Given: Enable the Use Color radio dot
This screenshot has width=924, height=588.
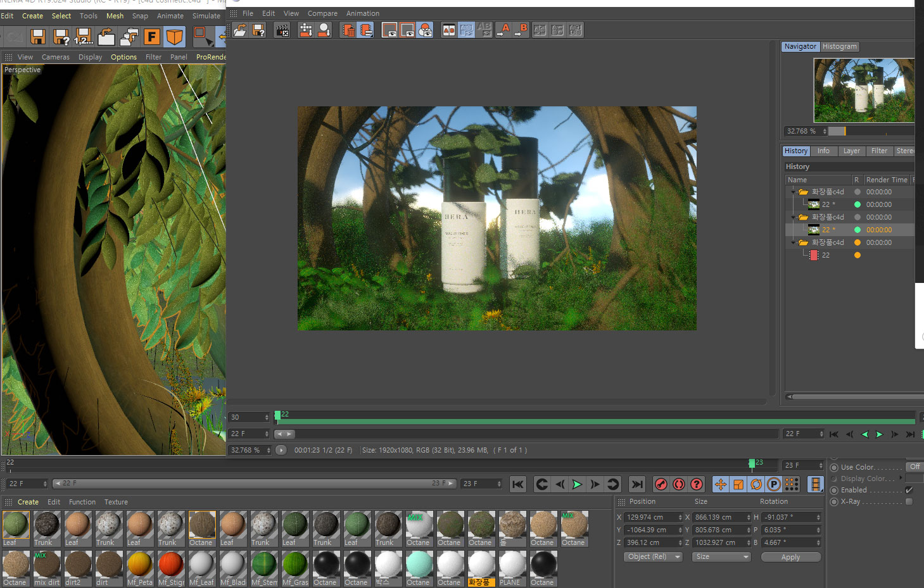Looking at the screenshot, I should coord(834,468).
